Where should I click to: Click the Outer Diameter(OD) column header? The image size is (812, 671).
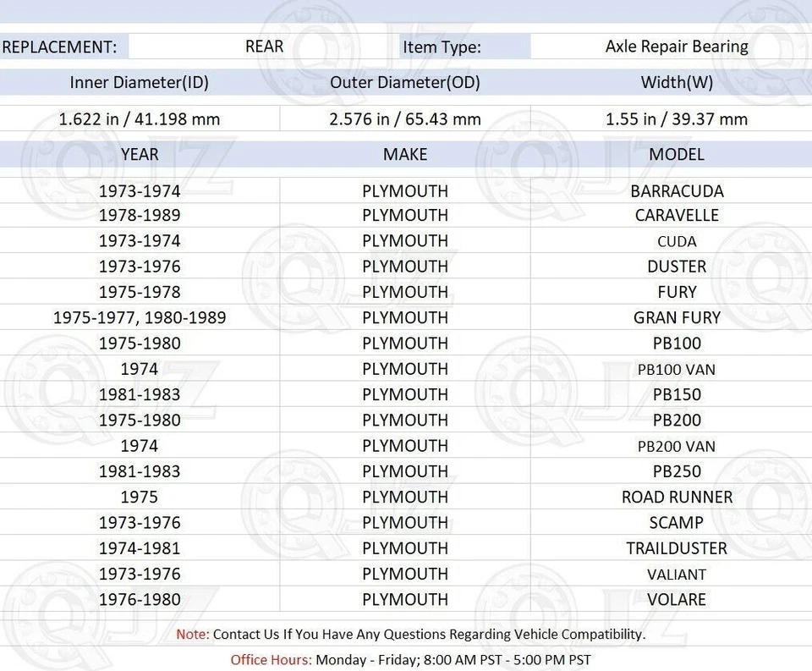pos(405,83)
